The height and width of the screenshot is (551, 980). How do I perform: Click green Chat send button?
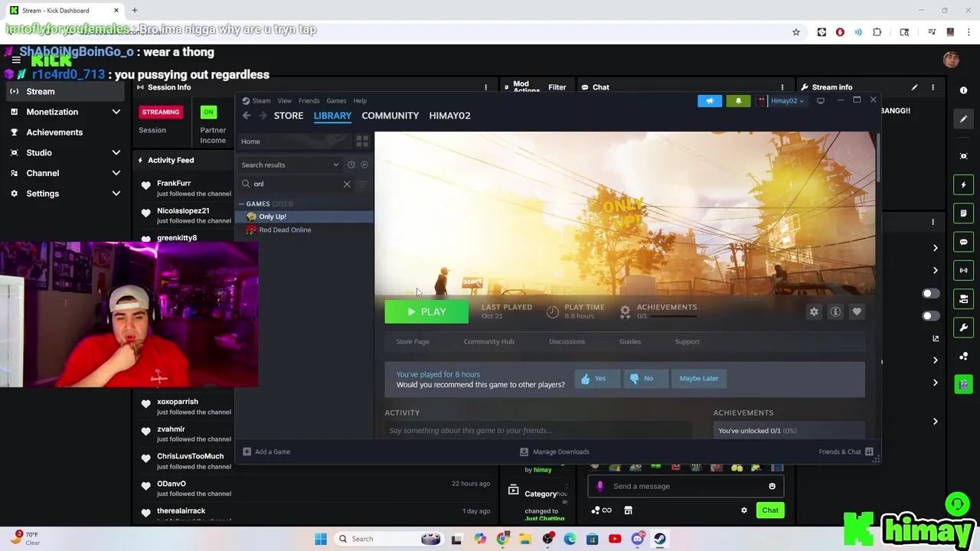click(x=770, y=510)
